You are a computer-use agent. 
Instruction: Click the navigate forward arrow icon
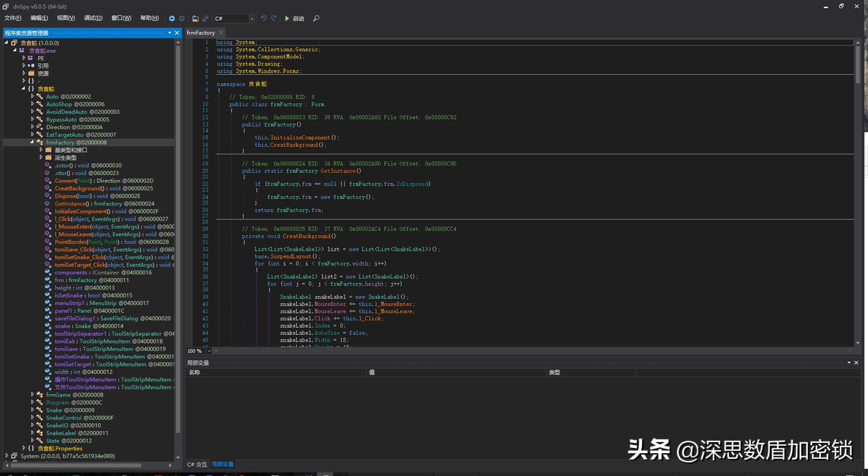pyautogui.click(x=182, y=19)
